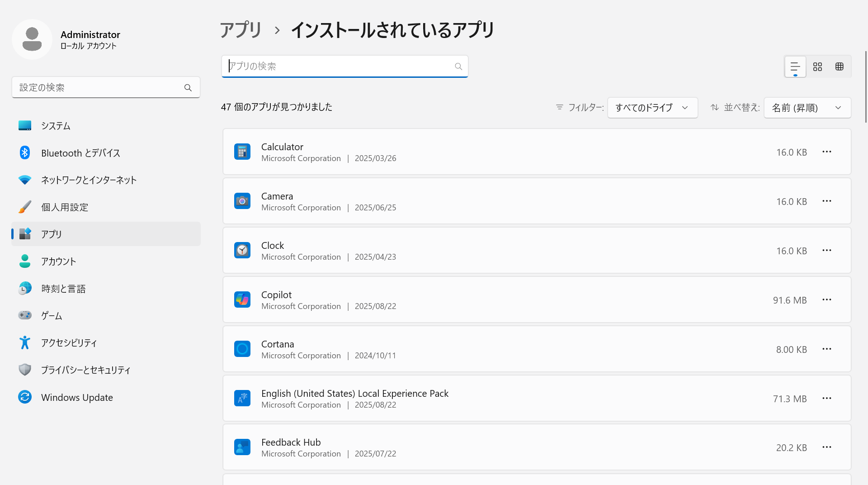This screenshot has height=485, width=868.
Task: Select the アプリ sidebar item
Action: (x=106, y=234)
